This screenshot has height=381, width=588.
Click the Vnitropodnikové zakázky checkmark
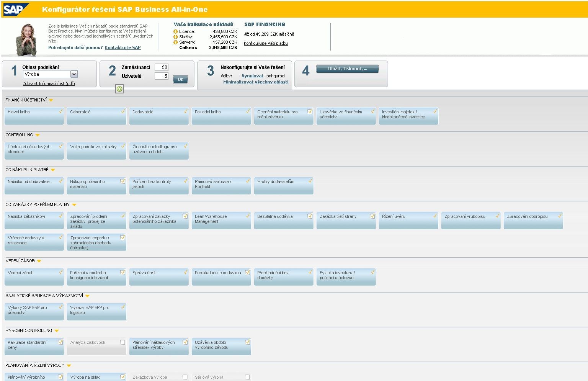(x=123, y=146)
